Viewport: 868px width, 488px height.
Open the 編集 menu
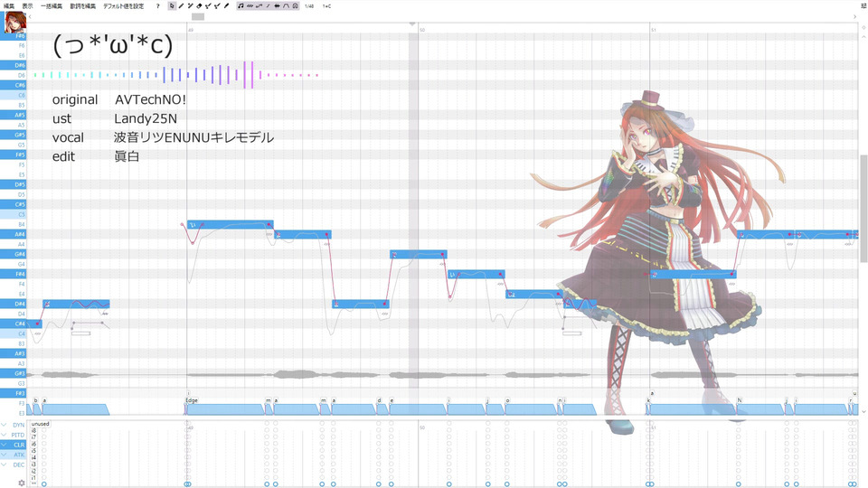(9, 6)
